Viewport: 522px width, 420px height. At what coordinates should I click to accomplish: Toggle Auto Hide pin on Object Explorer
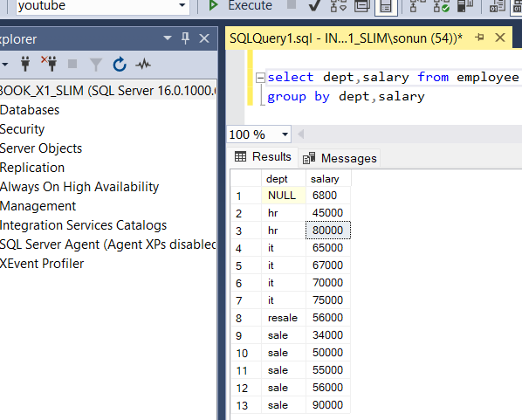point(185,38)
